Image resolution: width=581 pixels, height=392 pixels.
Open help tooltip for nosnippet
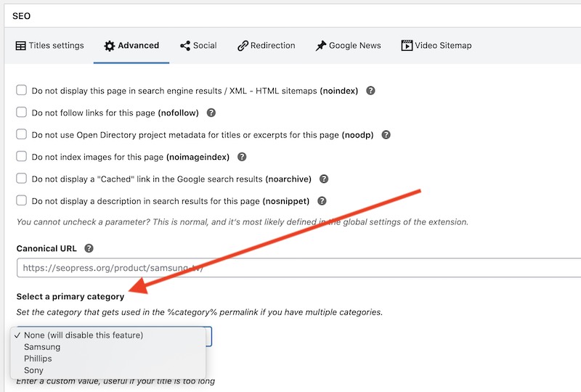322,201
